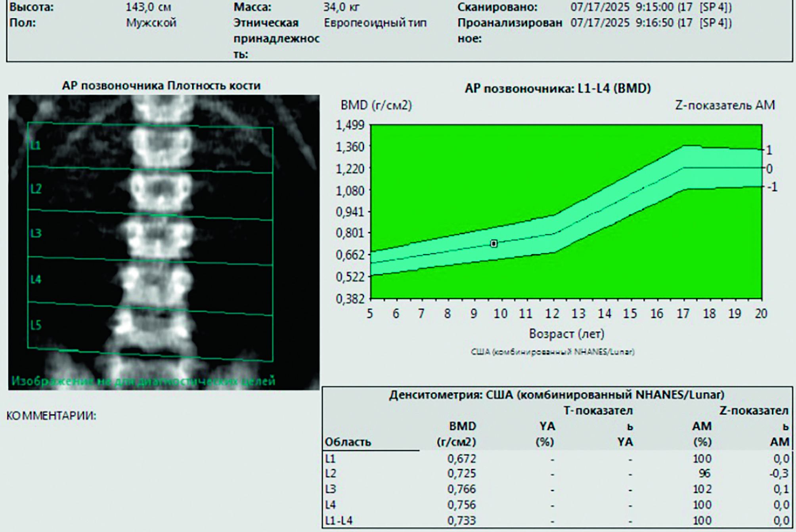Click the L1-L4 row in densitometry table
The height and width of the screenshot is (532, 796).
[x=339, y=520]
